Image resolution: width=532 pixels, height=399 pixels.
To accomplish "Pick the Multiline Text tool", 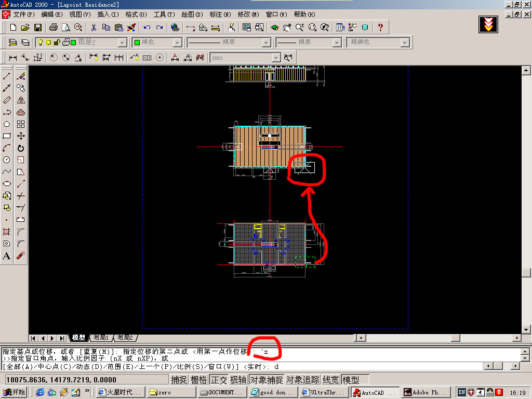I will pyautogui.click(x=7, y=256).
